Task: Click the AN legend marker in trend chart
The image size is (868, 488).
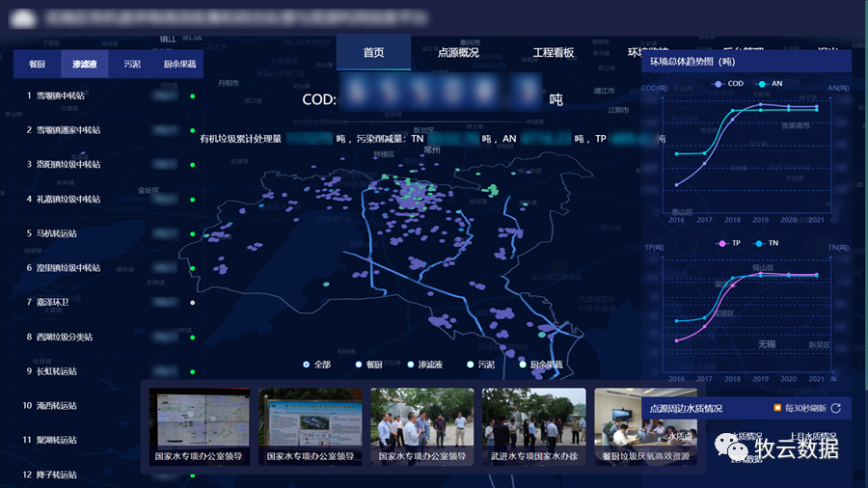Action: [761, 84]
